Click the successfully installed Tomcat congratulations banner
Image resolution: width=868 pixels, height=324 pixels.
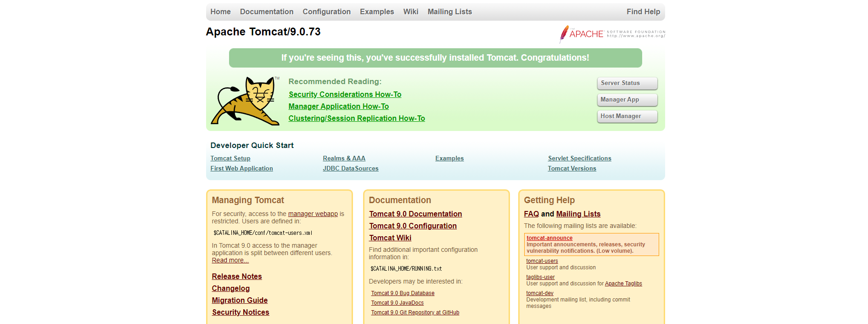(435, 58)
